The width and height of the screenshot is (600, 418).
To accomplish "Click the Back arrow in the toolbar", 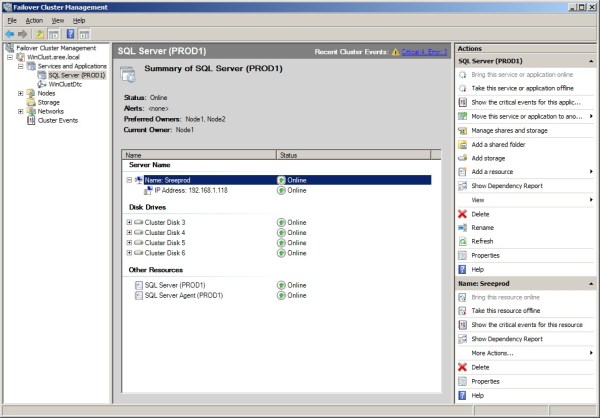I will point(10,33).
